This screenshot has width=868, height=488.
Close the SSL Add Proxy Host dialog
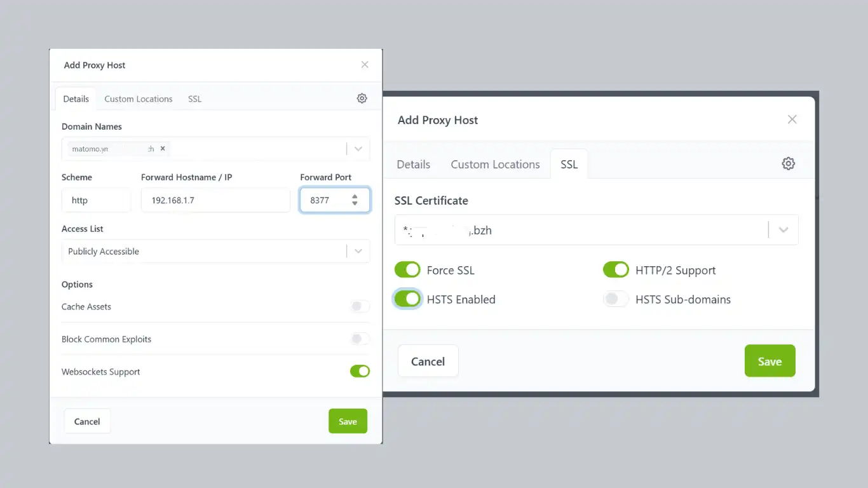792,119
